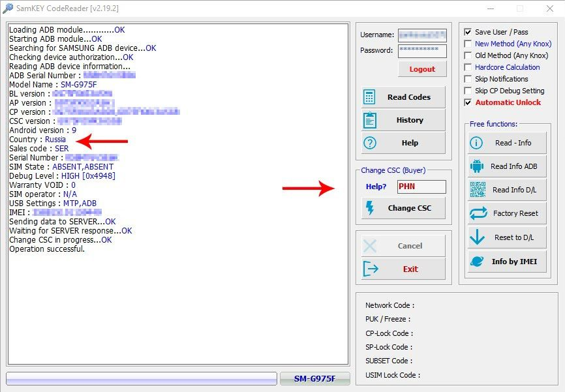Click the Read Codes calculator icon

pos(370,97)
